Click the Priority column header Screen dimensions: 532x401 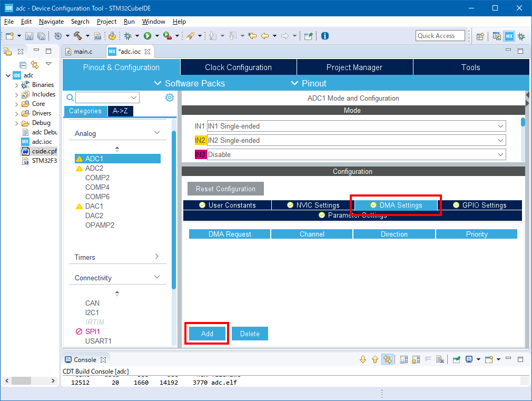[477, 234]
